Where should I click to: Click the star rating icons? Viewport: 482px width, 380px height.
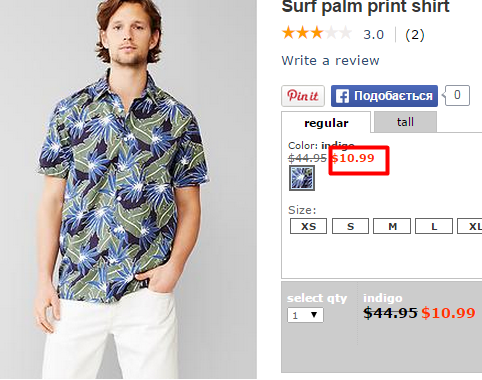317,34
